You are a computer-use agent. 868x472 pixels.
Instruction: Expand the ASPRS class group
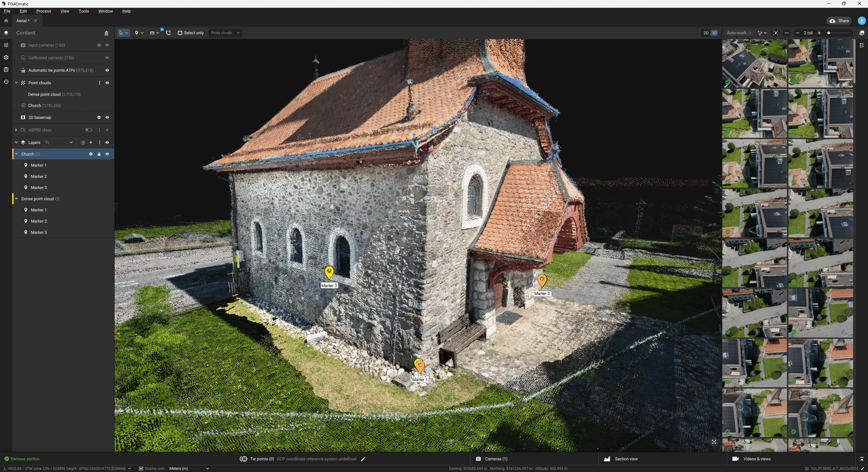(x=16, y=130)
